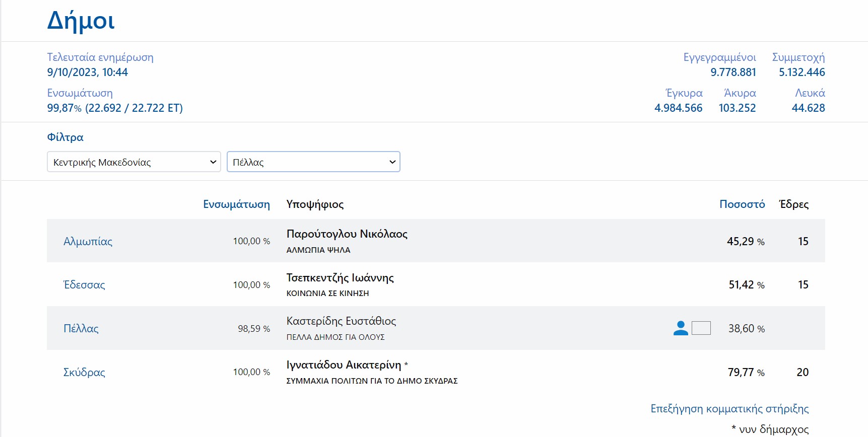This screenshot has width=868, height=437.
Task: Click candidate Καστερίδης Ευστάθιος
Action: pyautogui.click(x=341, y=321)
